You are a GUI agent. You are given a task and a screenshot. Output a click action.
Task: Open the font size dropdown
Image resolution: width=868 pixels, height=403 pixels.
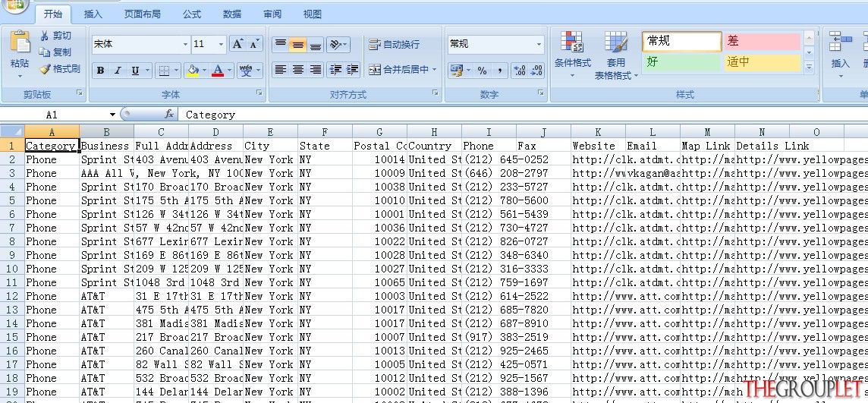click(222, 44)
